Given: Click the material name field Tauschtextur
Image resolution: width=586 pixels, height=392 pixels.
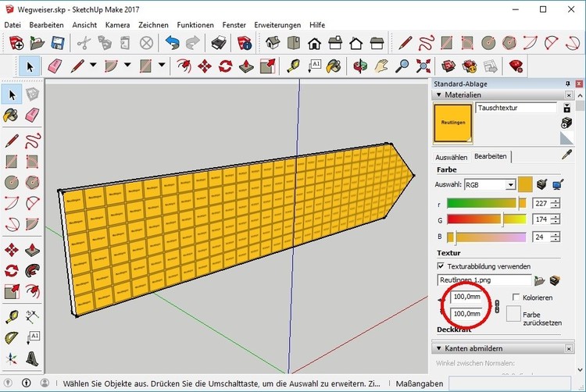Looking at the screenshot, I should click(516, 108).
